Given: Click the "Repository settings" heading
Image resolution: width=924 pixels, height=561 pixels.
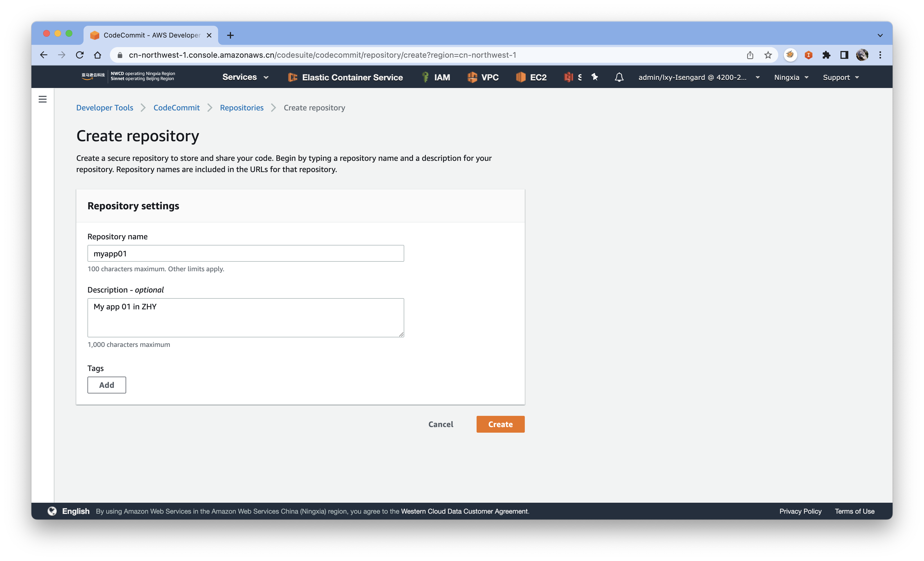Looking at the screenshot, I should [x=133, y=206].
